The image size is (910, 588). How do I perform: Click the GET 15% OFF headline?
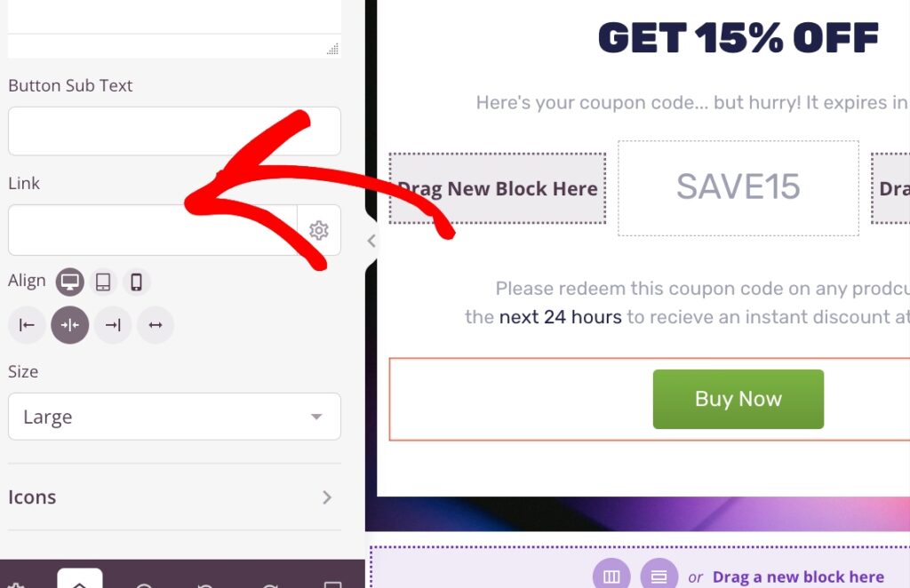738,37
